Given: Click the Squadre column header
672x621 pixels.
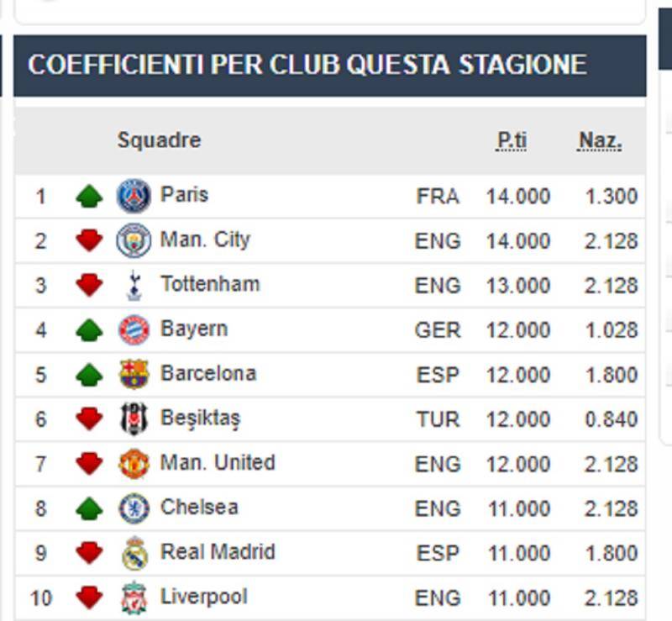Looking at the screenshot, I should (x=159, y=139).
